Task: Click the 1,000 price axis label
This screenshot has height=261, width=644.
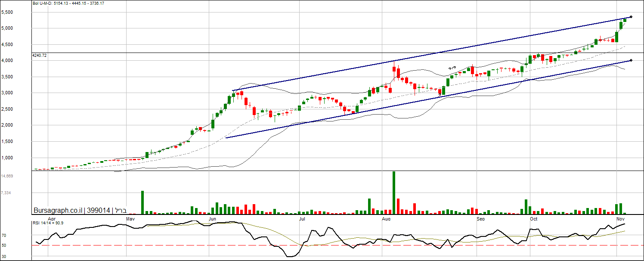Action: (x=7, y=158)
